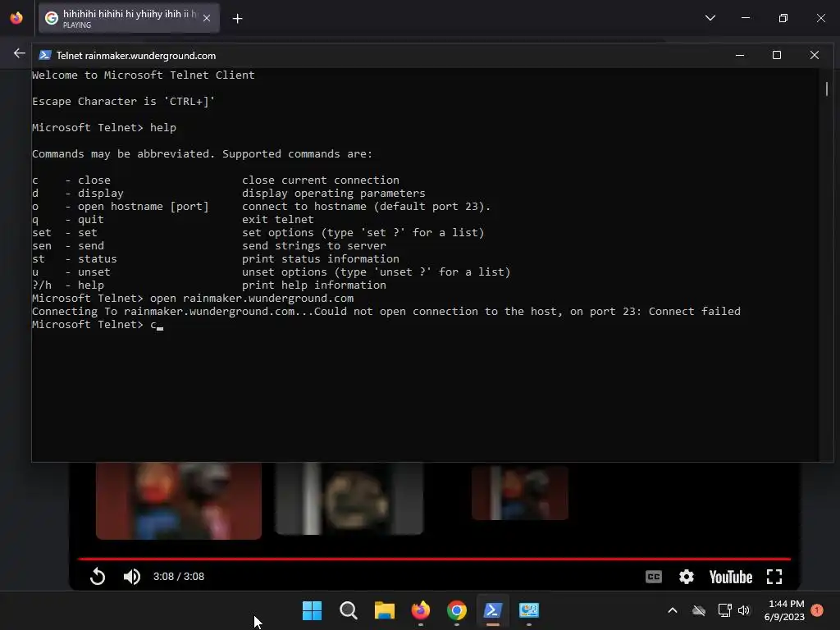Image resolution: width=840 pixels, height=630 pixels.
Task: Select the small third suggested video thumbnail
Action: point(519,493)
